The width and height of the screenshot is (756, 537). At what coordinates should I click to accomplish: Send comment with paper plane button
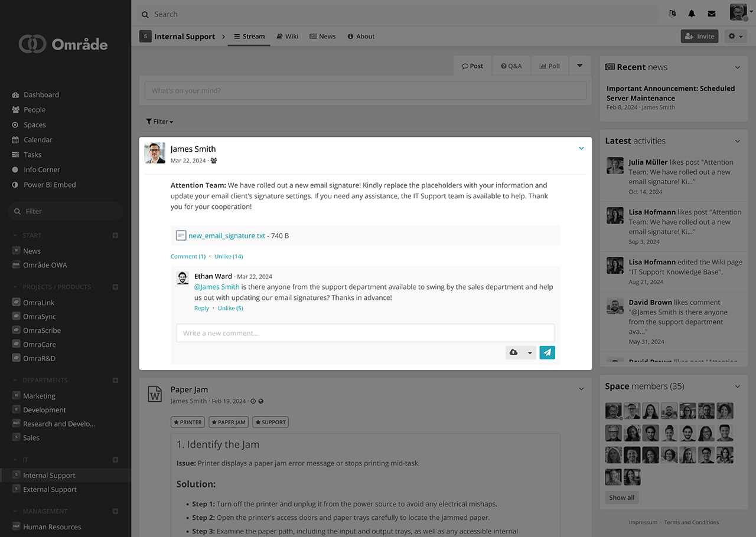click(x=547, y=352)
